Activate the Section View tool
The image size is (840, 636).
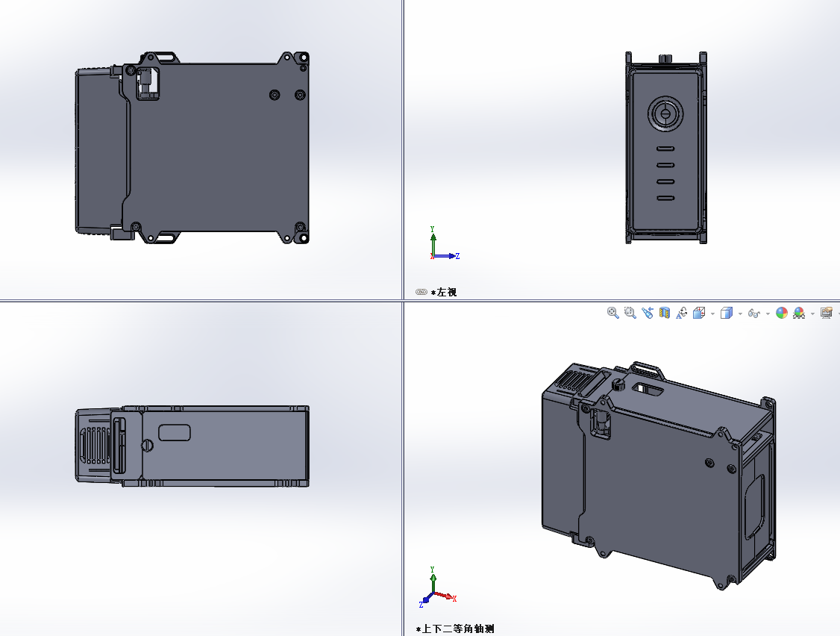(664, 313)
